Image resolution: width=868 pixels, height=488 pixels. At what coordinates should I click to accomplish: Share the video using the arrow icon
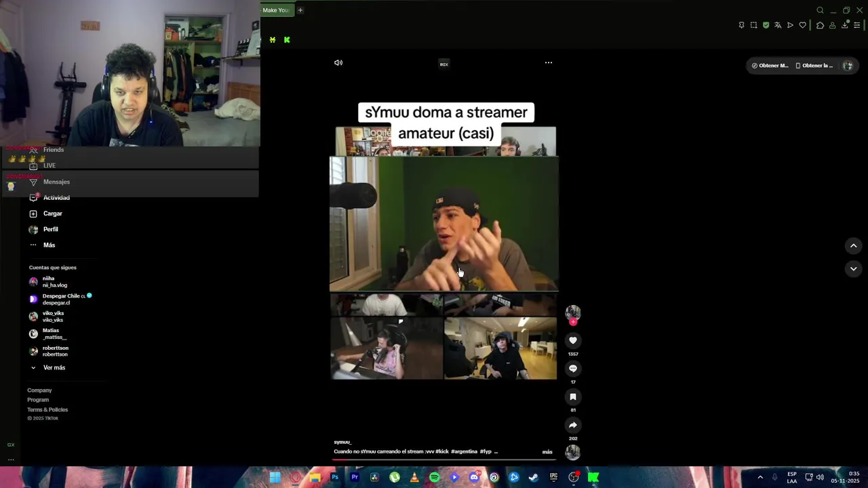pyautogui.click(x=573, y=426)
